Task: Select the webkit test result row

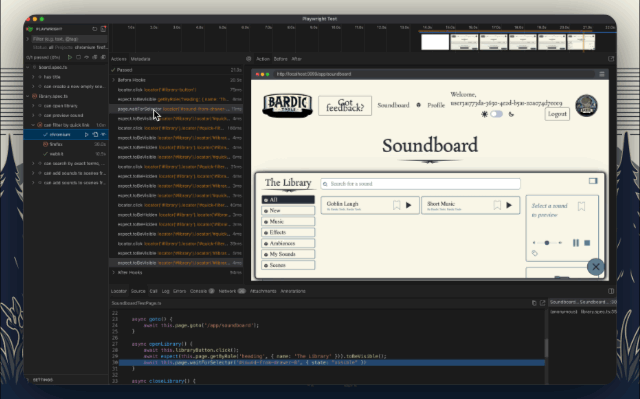Action: coord(66,154)
